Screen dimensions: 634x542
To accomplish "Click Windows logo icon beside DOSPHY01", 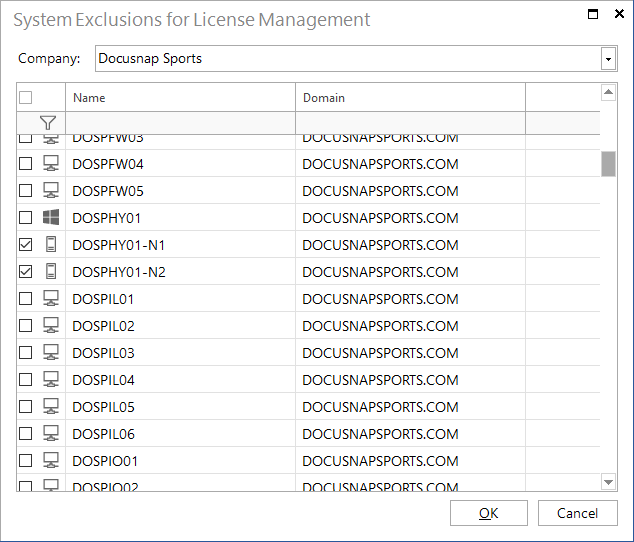I will (51, 217).
